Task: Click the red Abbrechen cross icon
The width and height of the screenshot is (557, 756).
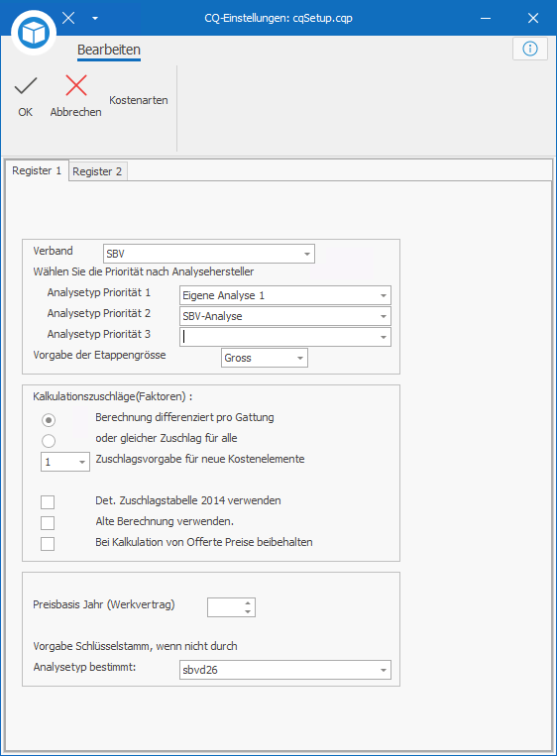Action: [76, 86]
